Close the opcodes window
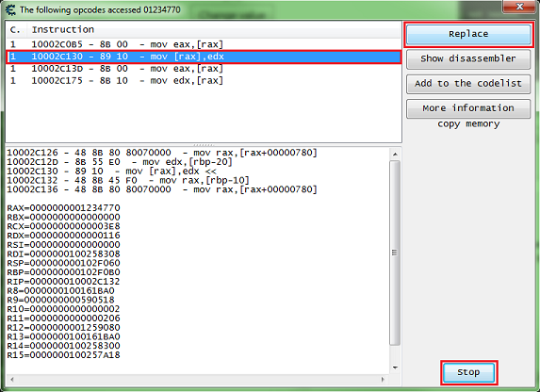The image size is (540, 392). (x=519, y=7)
